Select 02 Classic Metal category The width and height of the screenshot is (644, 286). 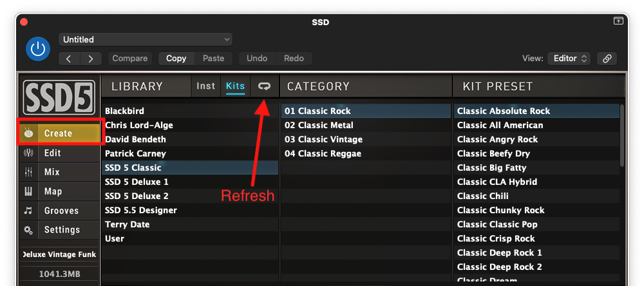click(x=366, y=125)
